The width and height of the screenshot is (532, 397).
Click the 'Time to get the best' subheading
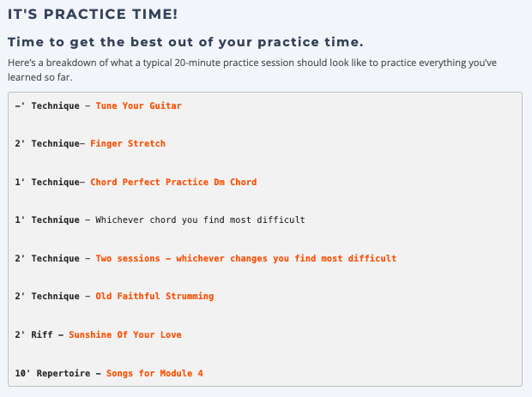[185, 42]
